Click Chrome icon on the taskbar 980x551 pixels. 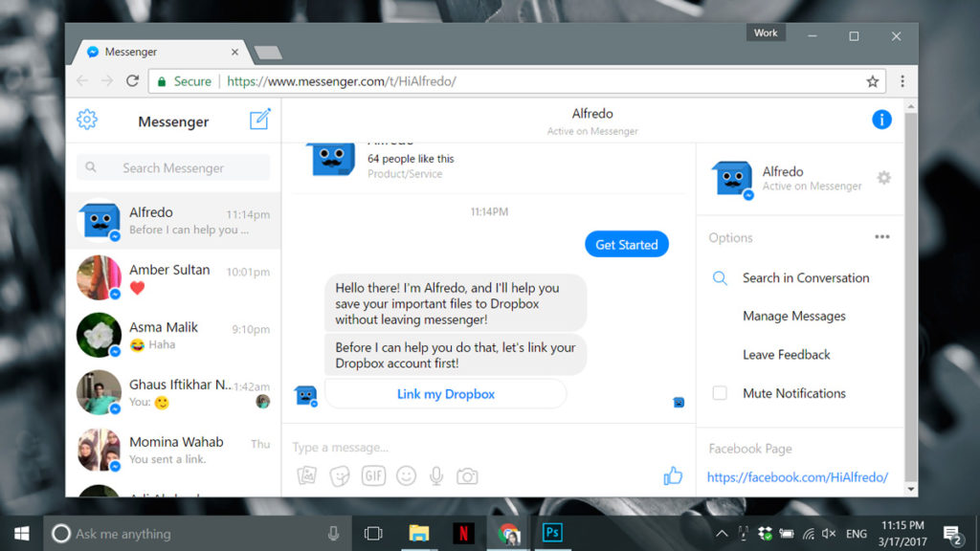[508, 534]
